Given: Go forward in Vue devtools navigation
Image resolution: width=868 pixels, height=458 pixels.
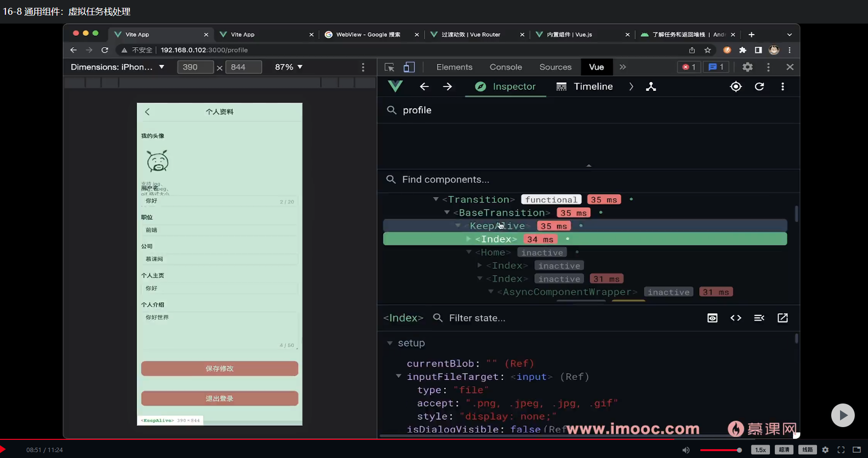Looking at the screenshot, I should coord(447,86).
